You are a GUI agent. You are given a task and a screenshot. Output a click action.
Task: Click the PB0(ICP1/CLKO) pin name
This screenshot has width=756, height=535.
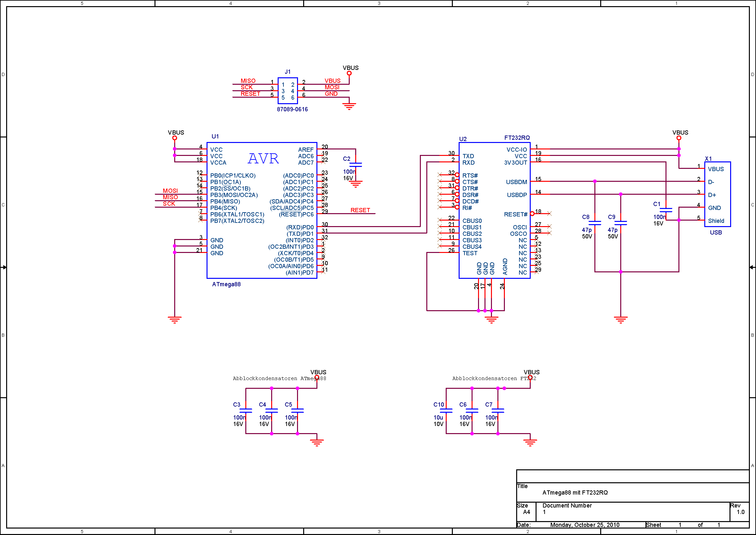233,176
